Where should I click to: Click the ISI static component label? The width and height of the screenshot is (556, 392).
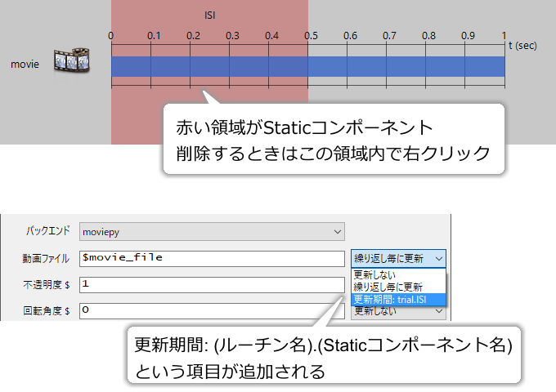[210, 16]
